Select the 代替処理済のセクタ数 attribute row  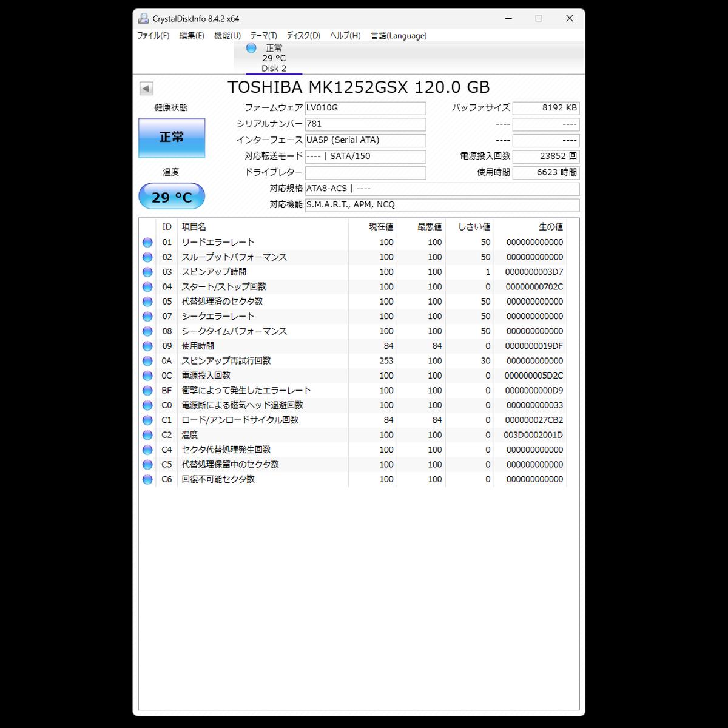coord(222,302)
